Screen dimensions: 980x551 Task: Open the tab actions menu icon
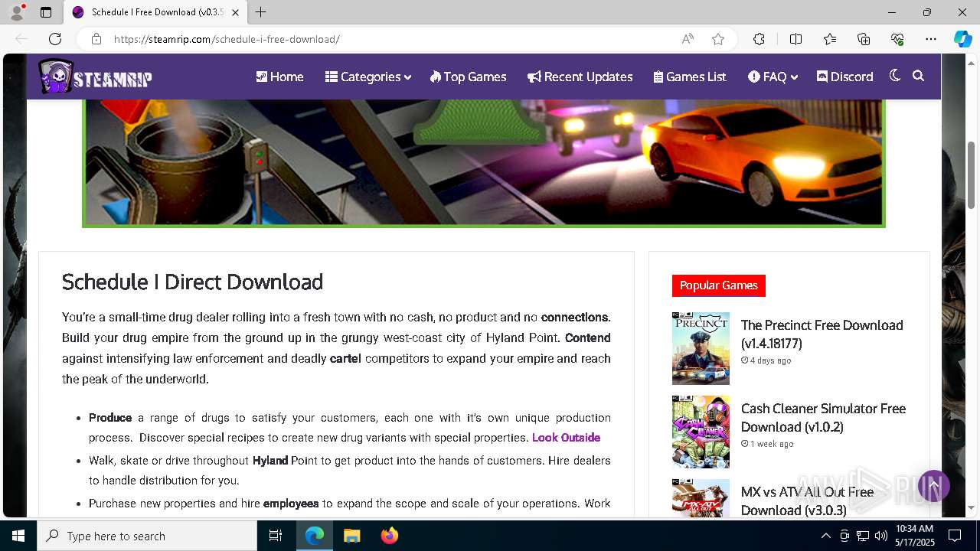[x=46, y=12]
